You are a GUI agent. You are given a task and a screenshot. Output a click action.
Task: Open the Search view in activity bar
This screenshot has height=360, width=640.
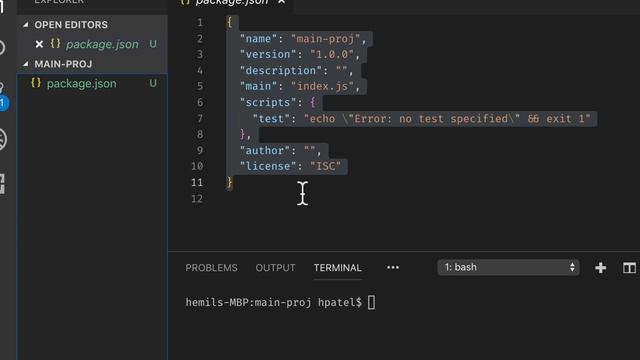[2, 47]
